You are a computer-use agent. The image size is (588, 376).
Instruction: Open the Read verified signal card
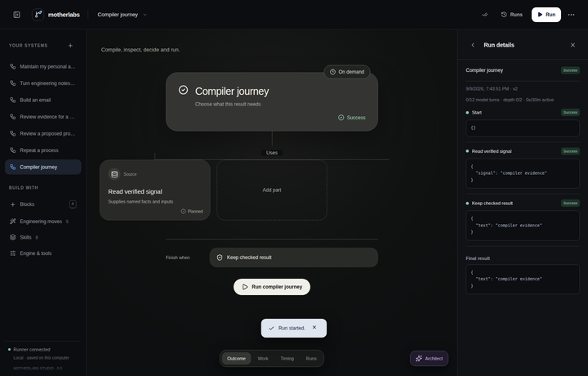155,190
